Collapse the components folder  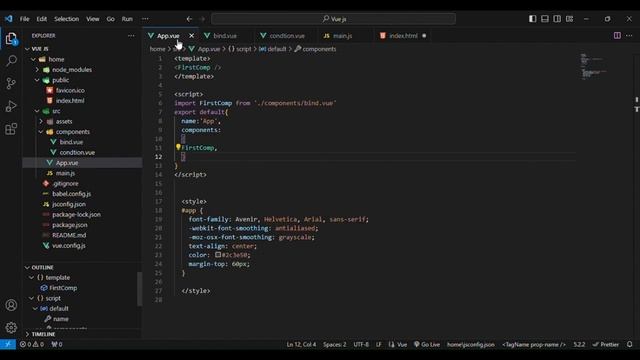coord(41,131)
